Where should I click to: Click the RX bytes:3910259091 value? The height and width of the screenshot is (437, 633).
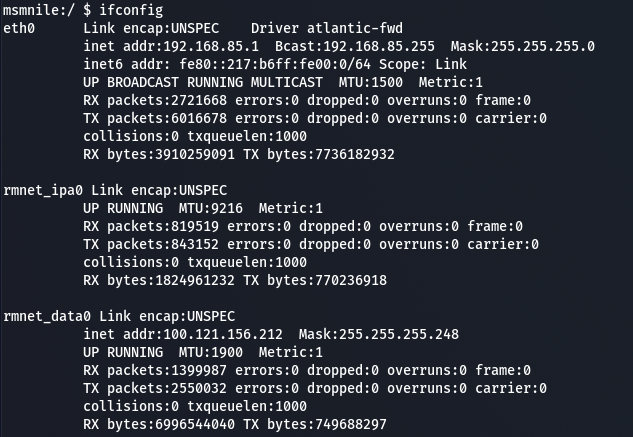pos(159,154)
